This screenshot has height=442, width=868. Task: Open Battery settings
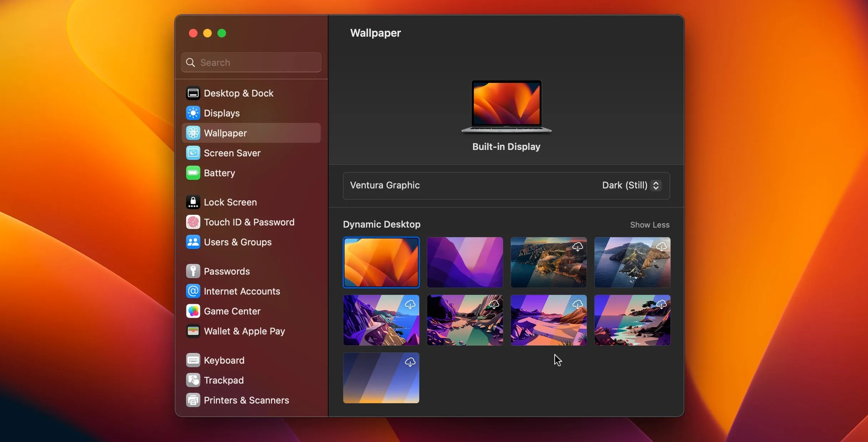pyautogui.click(x=251, y=173)
